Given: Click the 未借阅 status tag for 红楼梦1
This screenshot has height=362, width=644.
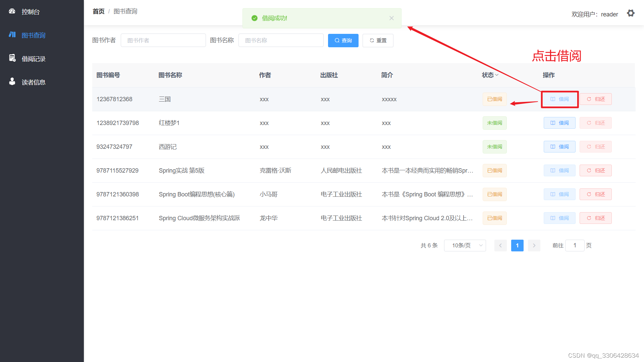Looking at the screenshot, I should click(495, 123).
